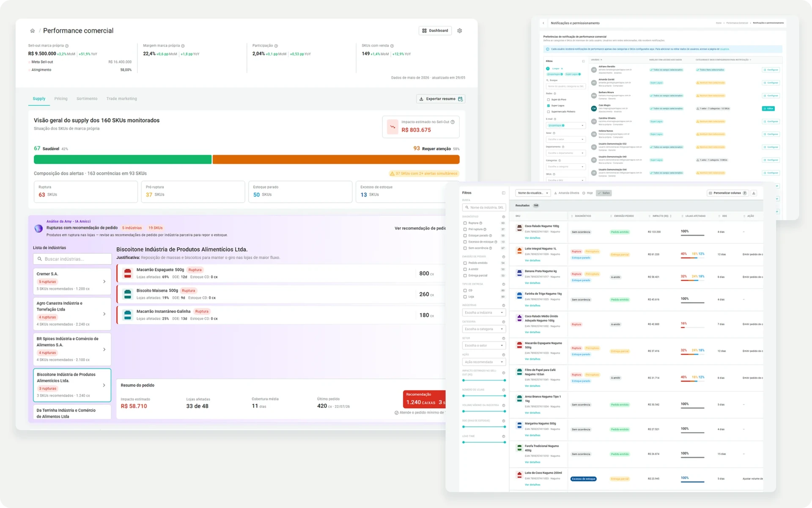Switch to the Supply tab

coord(39,99)
